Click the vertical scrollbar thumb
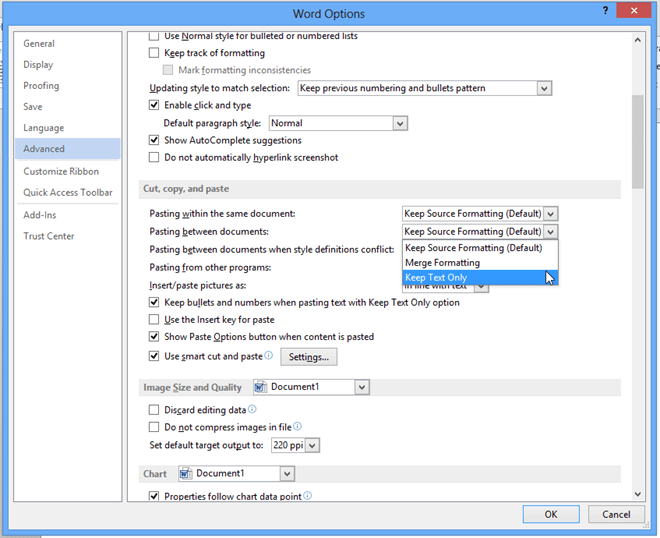 (x=638, y=142)
